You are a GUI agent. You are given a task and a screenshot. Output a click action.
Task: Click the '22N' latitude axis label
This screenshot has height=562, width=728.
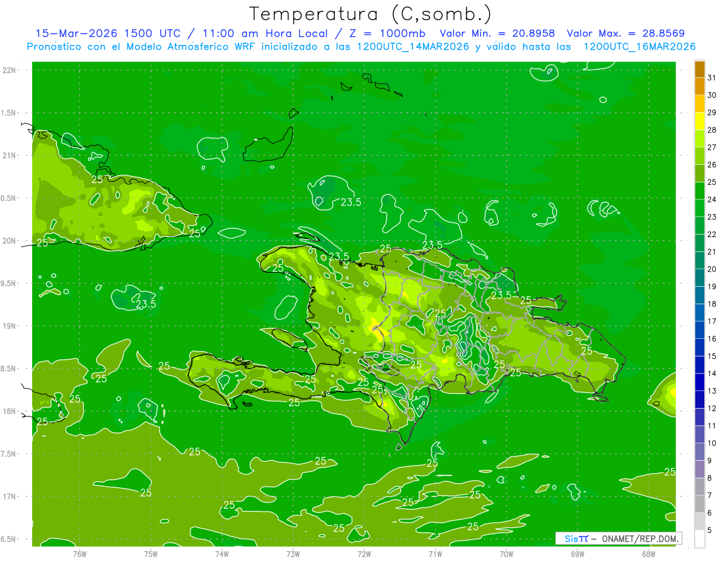click(x=10, y=70)
